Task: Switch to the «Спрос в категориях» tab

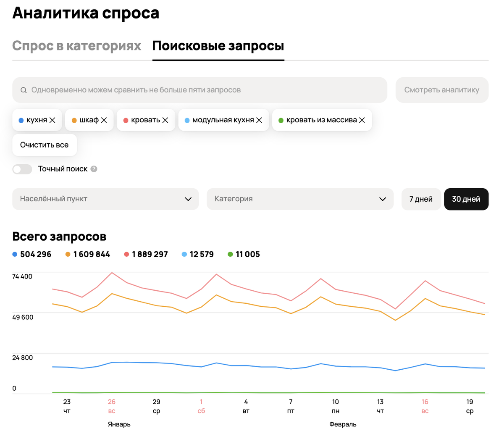Action: [x=77, y=45]
